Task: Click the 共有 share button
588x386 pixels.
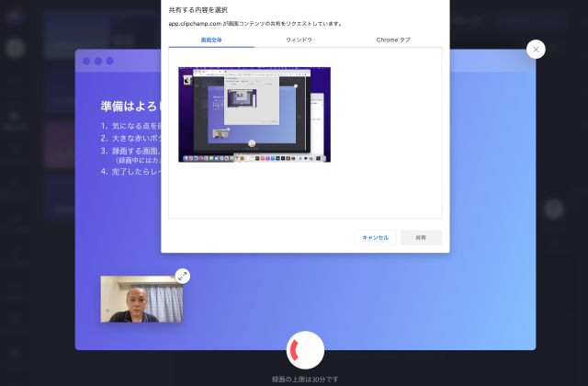Action: (x=421, y=237)
